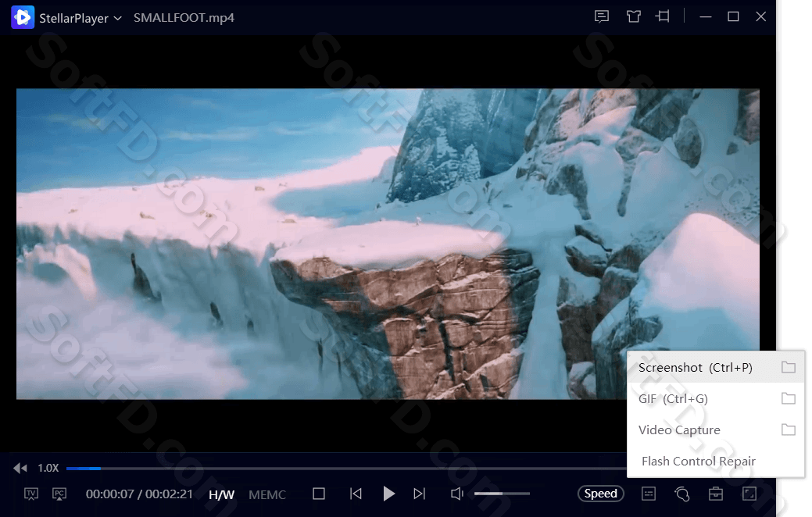Open the GIF save folder
The height and width of the screenshot is (517, 812).
[x=789, y=398]
